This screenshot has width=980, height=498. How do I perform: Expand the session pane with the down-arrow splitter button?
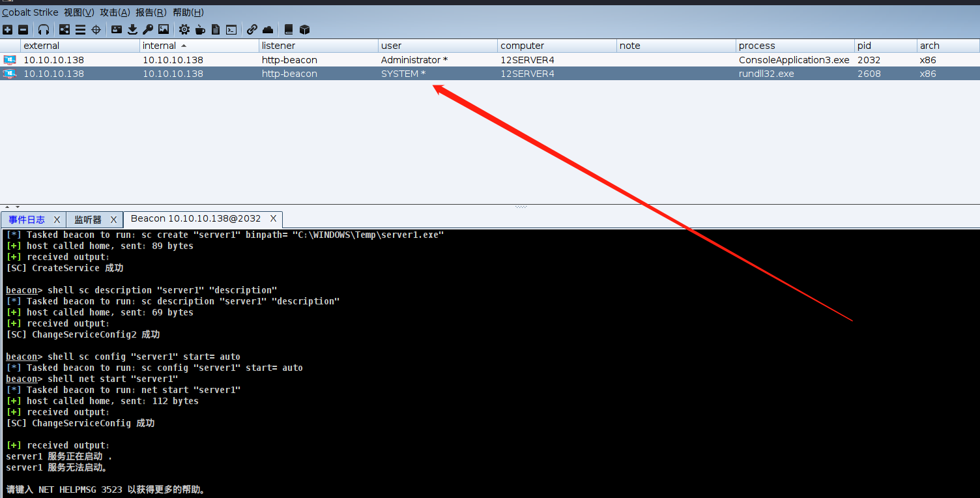pos(18,207)
